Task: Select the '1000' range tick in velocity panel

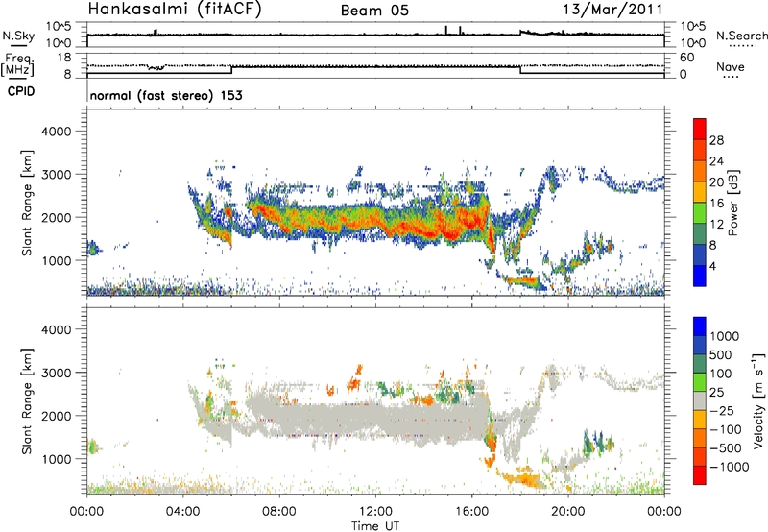Action: click(56, 459)
